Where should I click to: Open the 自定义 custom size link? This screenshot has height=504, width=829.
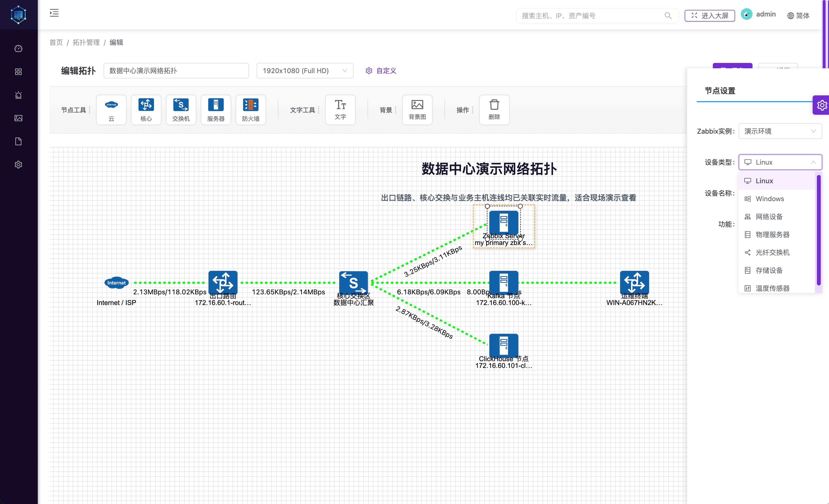point(381,71)
